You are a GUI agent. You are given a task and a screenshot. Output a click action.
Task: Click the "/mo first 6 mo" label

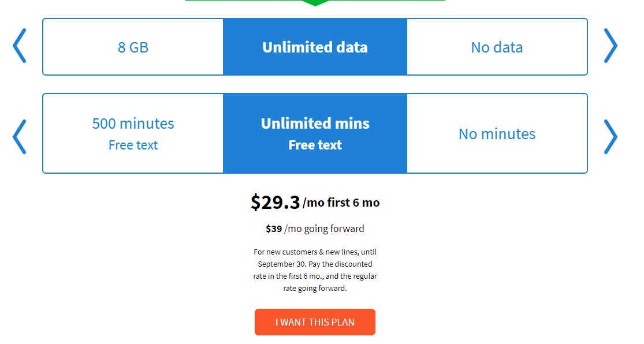(341, 203)
